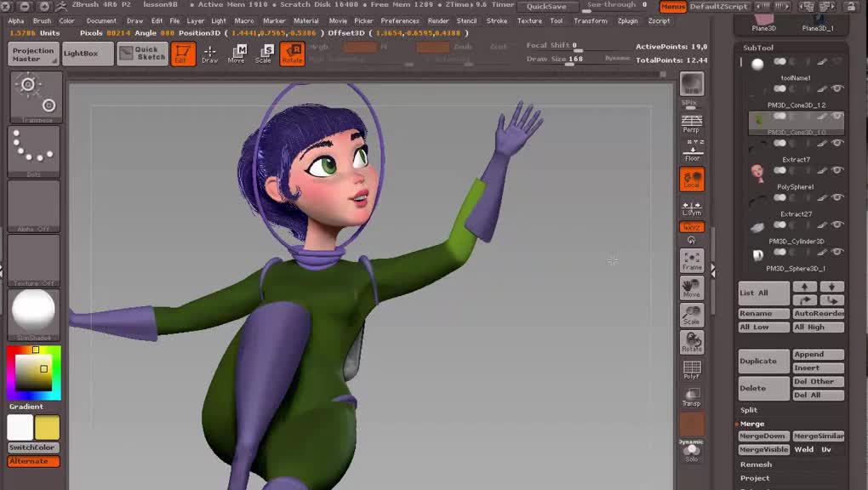This screenshot has width=868, height=490.
Task: Toggle the orange Menus button
Action: (x=673, y=7)
